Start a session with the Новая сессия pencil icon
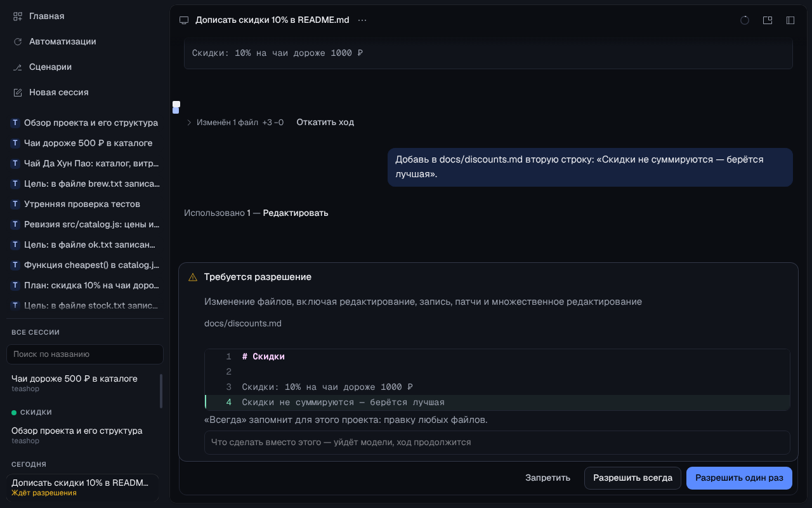Screen dimensions: 812x508 pyautogui.click(x=18, y=92)
